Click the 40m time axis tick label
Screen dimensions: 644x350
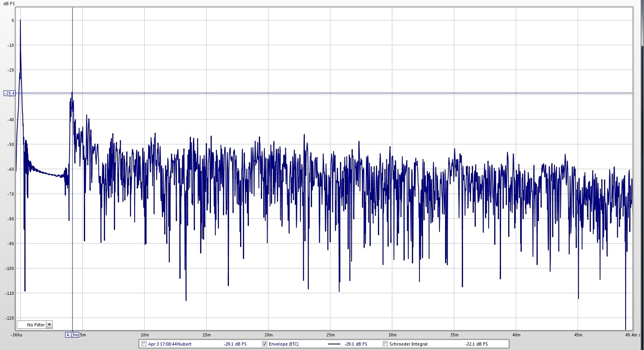click(516, 335)
